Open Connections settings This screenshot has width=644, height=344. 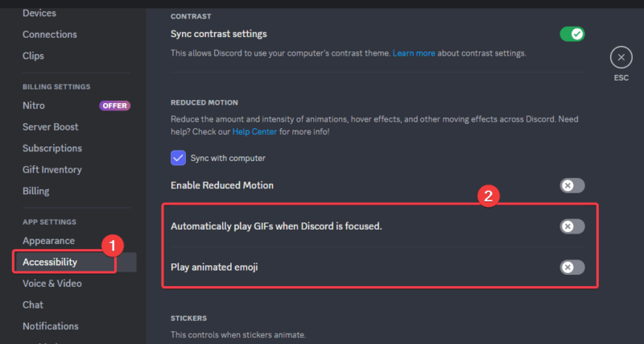(50, 35)
